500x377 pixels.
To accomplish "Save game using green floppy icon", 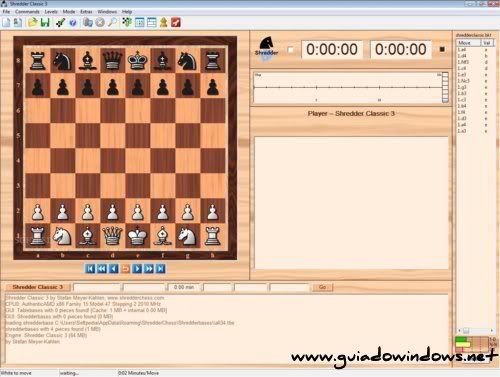I will point(45,23).
